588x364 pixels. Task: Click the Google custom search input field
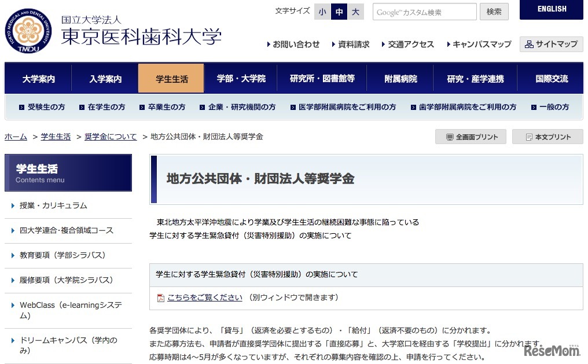tap(424, 12)
